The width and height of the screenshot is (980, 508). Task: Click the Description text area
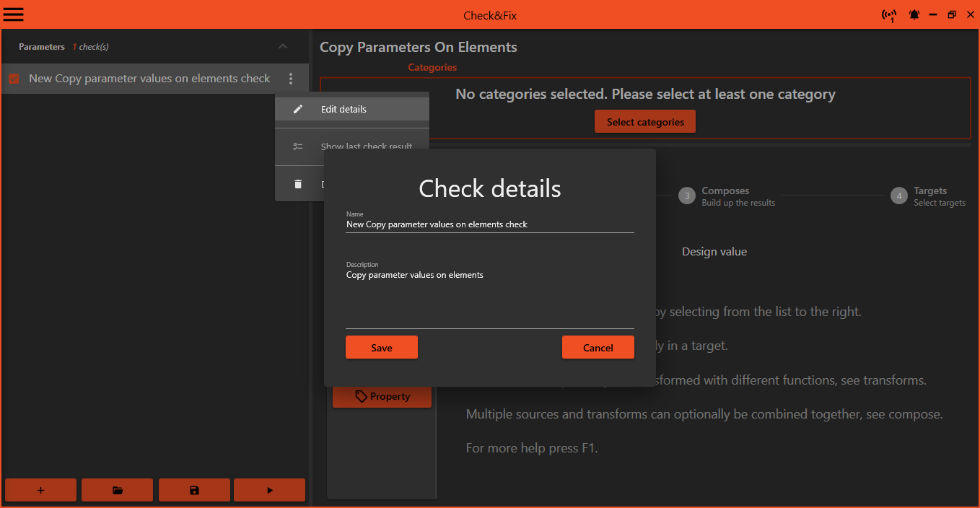489,296
